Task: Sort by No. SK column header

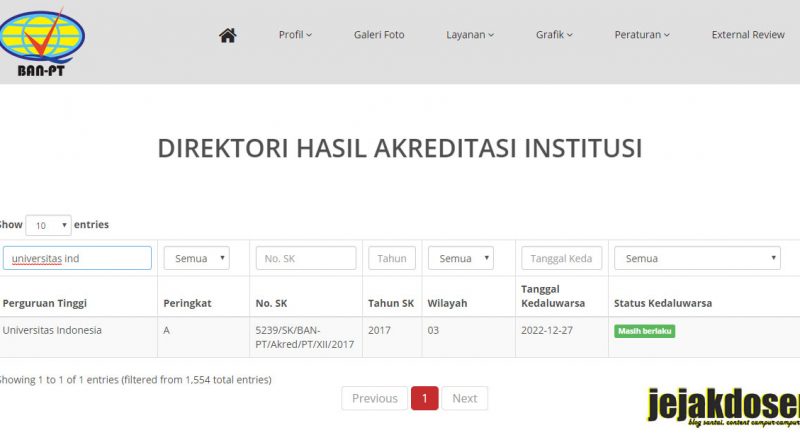Action: point(271,303)
